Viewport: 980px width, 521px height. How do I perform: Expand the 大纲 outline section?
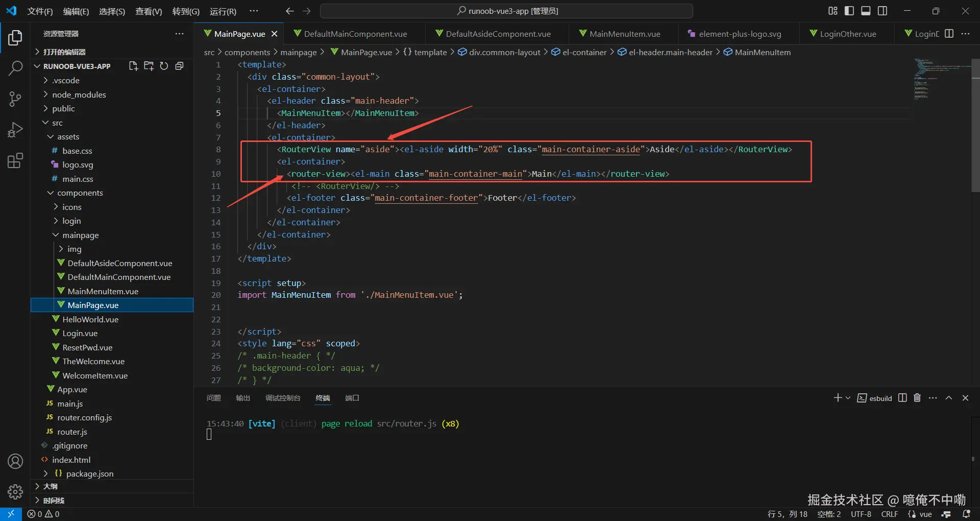[50, 486]
